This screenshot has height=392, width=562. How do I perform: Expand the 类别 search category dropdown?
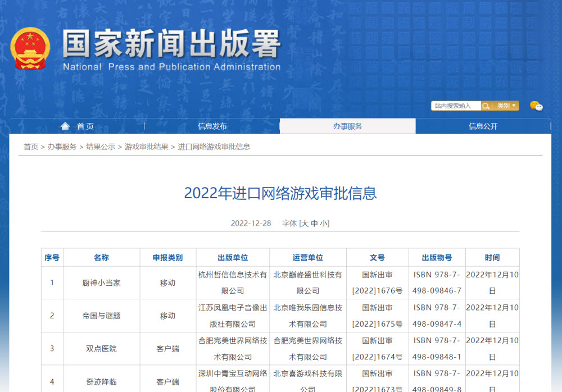506,106
